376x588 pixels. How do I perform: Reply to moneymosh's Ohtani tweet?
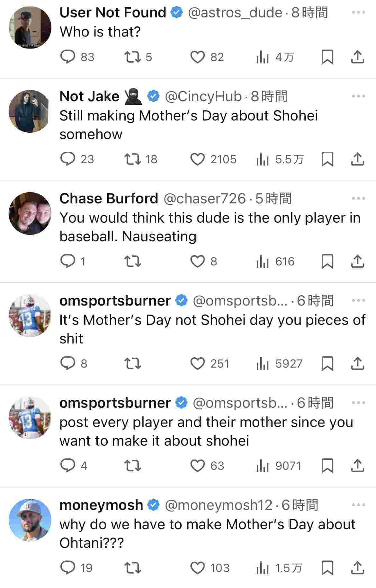(x=68, y=568)
